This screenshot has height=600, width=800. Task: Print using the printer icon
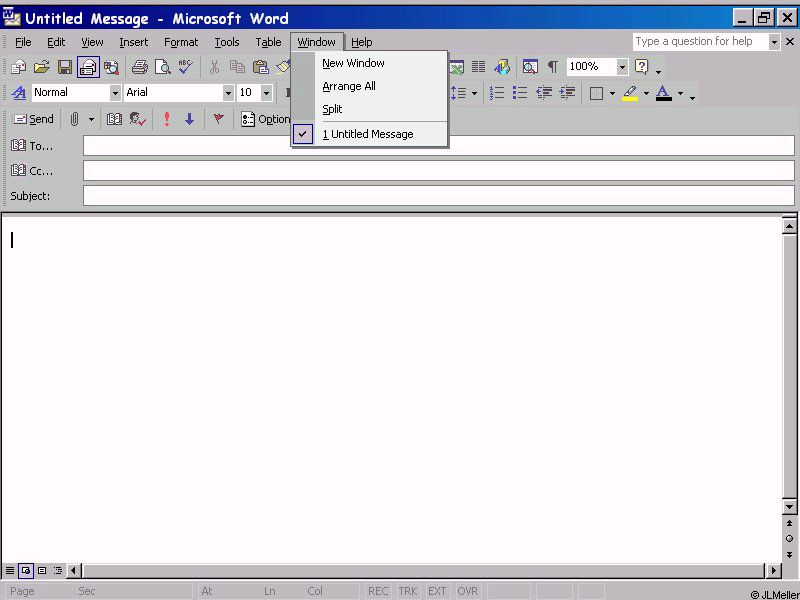(x=139, y=67)
